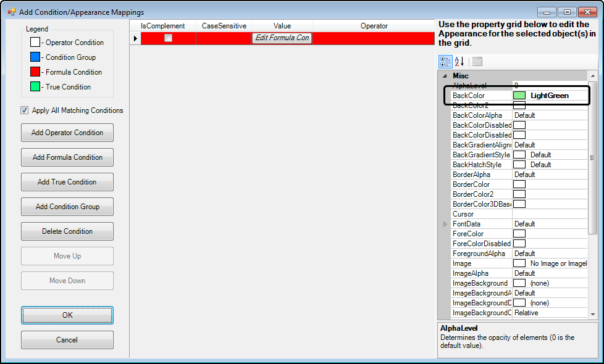Click the red Formula Condition legend swatch
The width and height of the screenshot is (604, 364).
[35, 72]
